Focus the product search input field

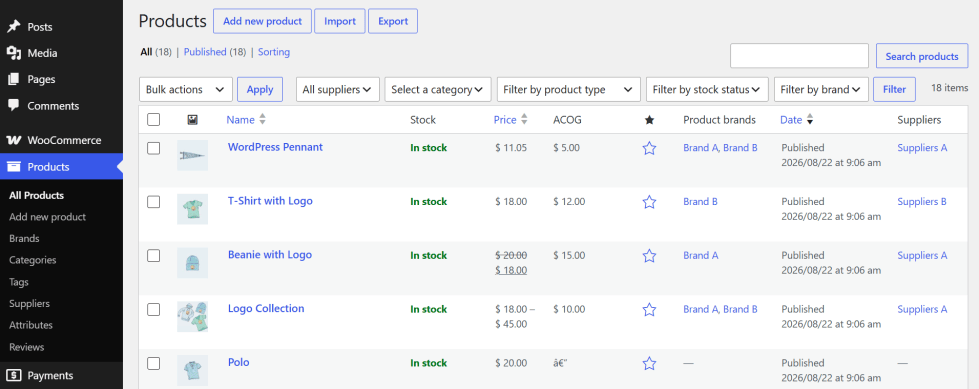coord(799,56)
